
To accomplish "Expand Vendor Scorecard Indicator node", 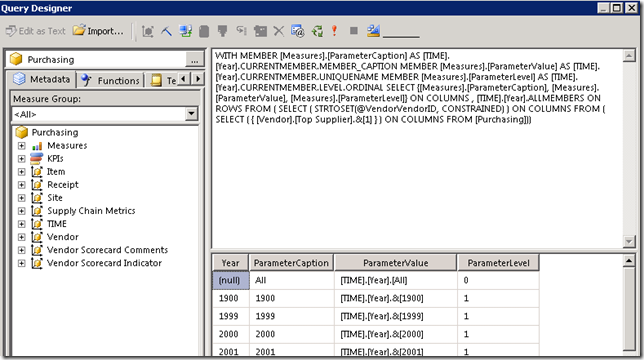I will (x=21, y=264).
